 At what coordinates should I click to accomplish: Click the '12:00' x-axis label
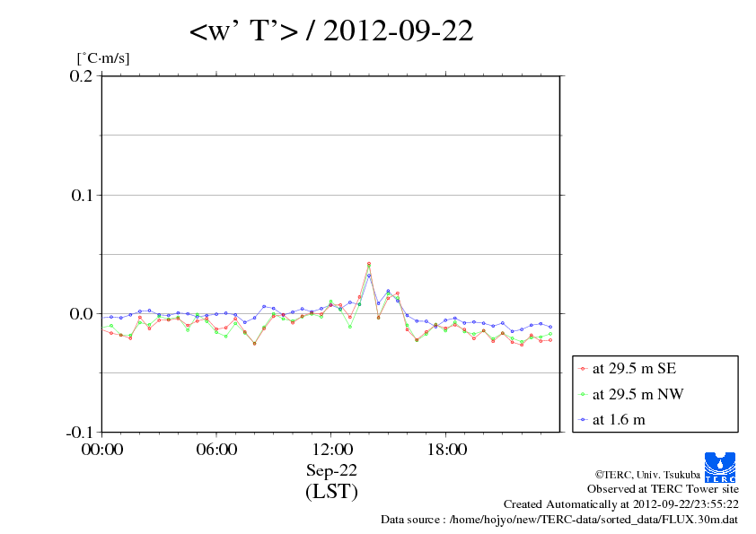coord(331,449)
